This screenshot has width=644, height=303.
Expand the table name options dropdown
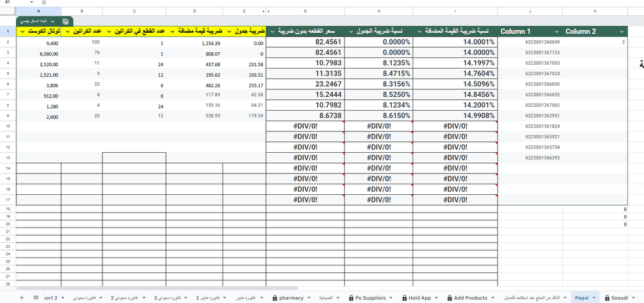[53, 21]
